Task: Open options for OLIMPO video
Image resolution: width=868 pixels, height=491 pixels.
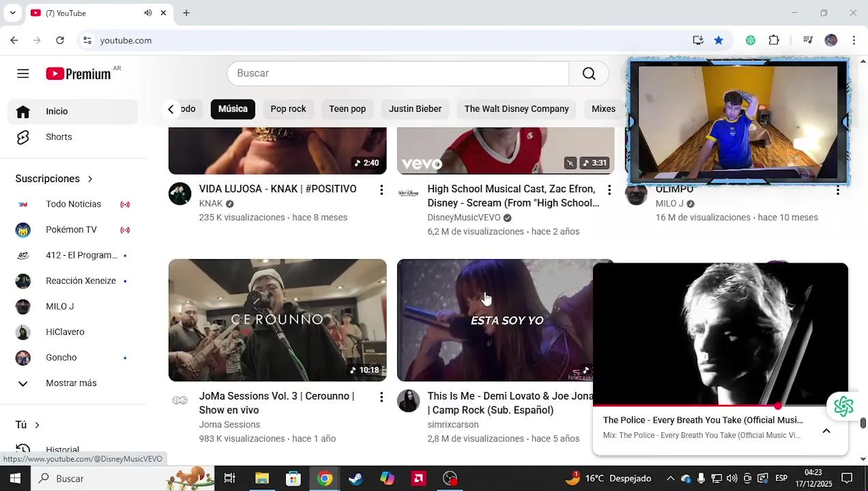Action: [x=838, y=190]
